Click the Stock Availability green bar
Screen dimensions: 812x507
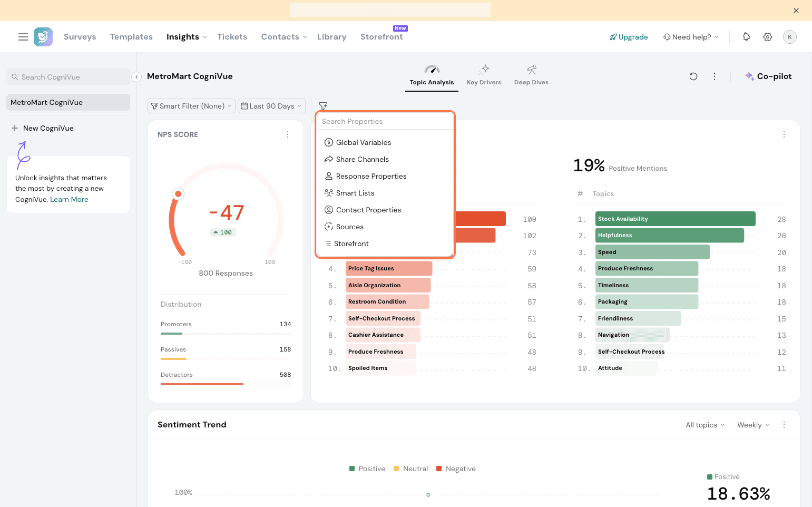pyautogui.click(x=675, y=219)
